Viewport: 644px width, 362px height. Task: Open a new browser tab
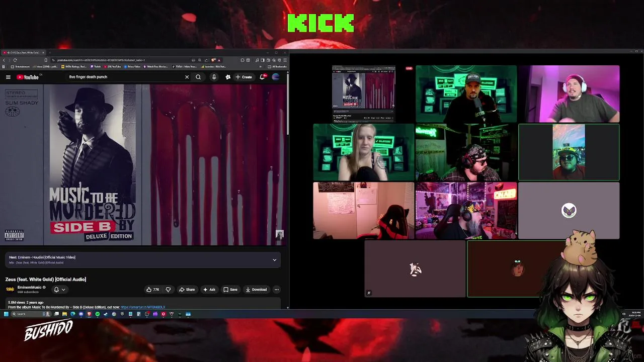50,52
